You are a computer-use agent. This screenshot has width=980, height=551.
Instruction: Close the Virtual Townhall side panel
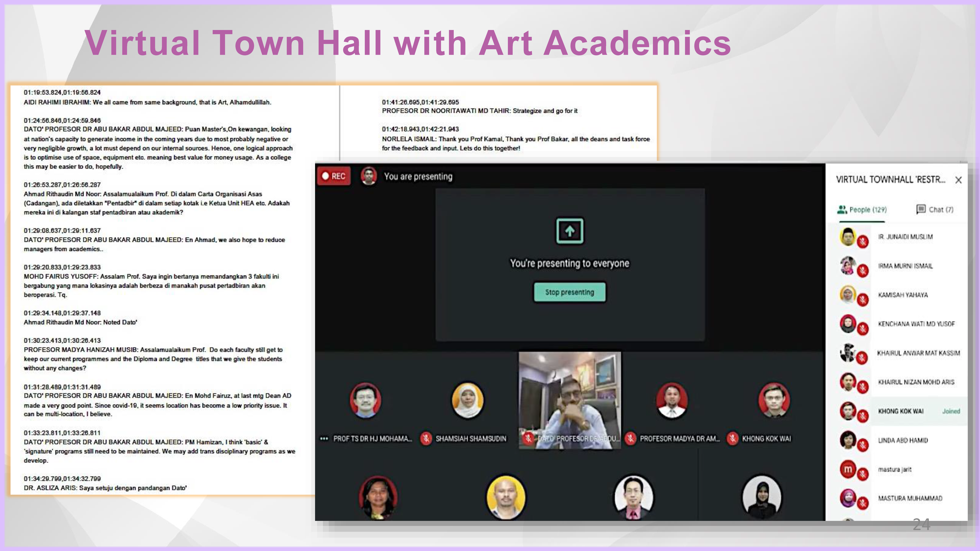tap(958, 180)
